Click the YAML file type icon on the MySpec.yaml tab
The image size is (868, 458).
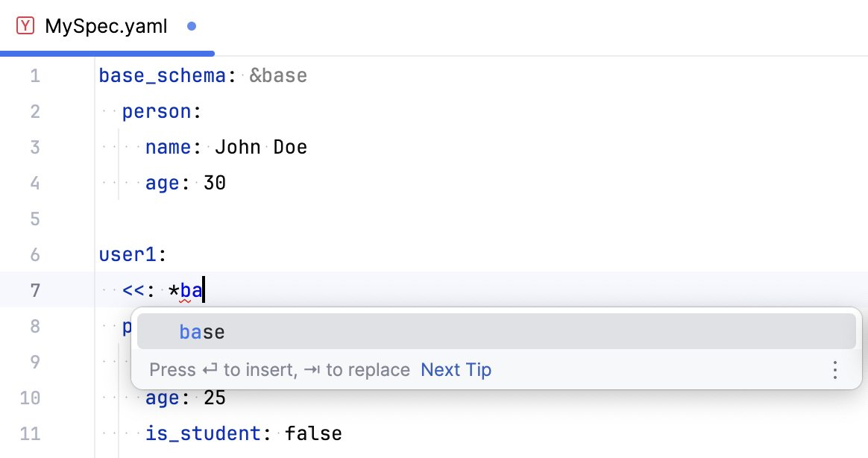click(x=26, y=25)
